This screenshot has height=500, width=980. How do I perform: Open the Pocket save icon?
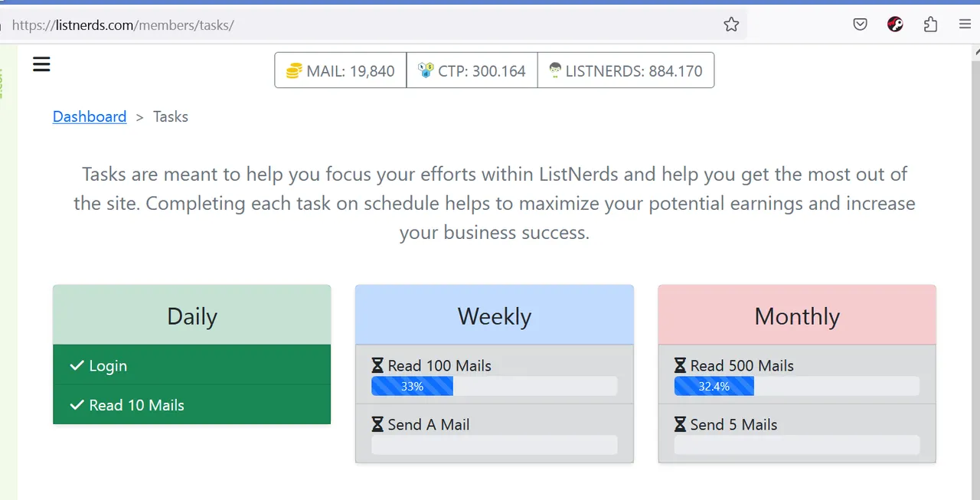(x=860, y=25)
